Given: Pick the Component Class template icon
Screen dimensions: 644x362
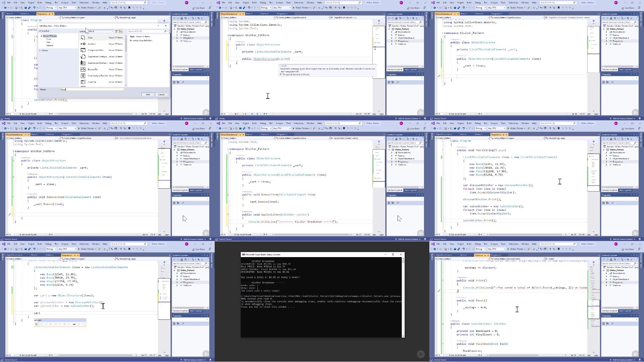Looking at the screenshot, I should 83,50.
